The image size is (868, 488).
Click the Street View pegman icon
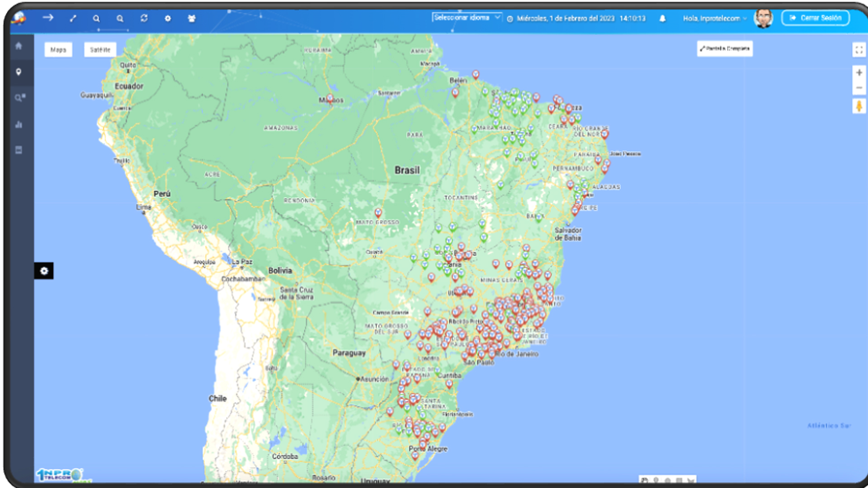(859, 107)
